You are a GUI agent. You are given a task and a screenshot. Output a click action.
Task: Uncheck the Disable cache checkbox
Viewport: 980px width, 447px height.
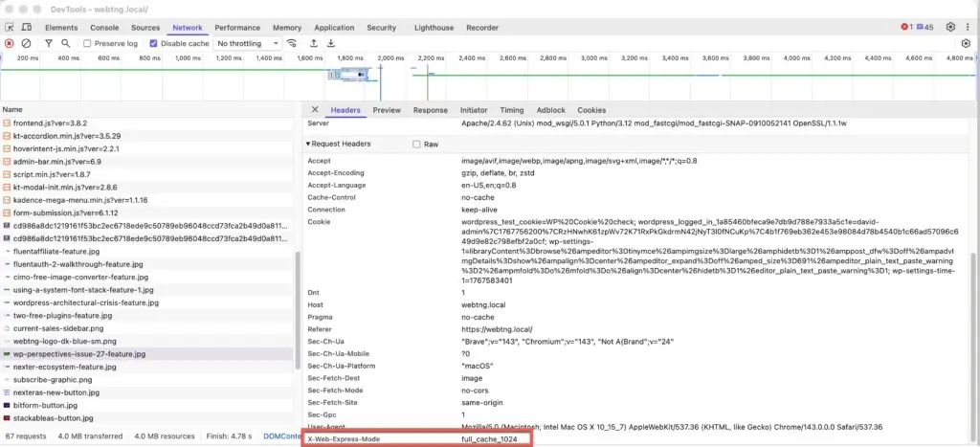tap(154, 44)
